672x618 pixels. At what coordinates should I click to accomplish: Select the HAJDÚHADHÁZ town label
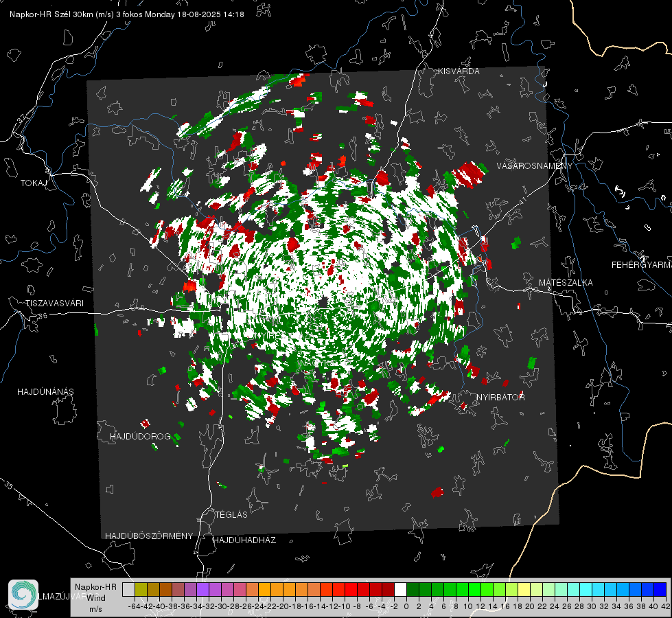click(x=244, y=540)
